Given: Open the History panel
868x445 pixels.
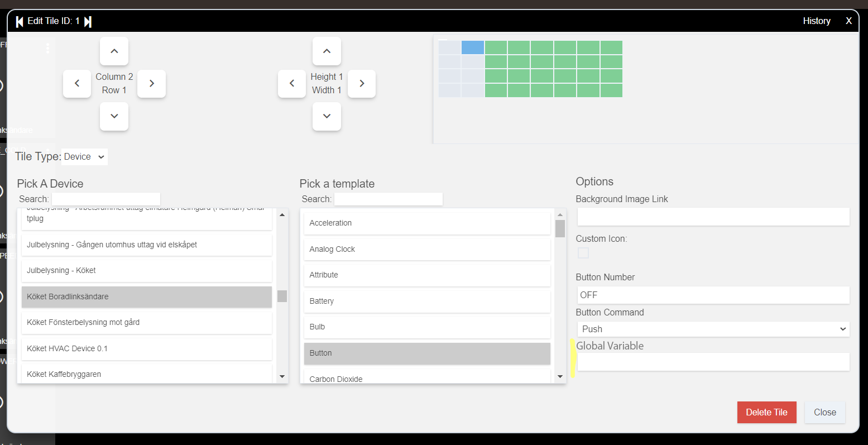Looking at the screenshot, I should coord(816,21).
